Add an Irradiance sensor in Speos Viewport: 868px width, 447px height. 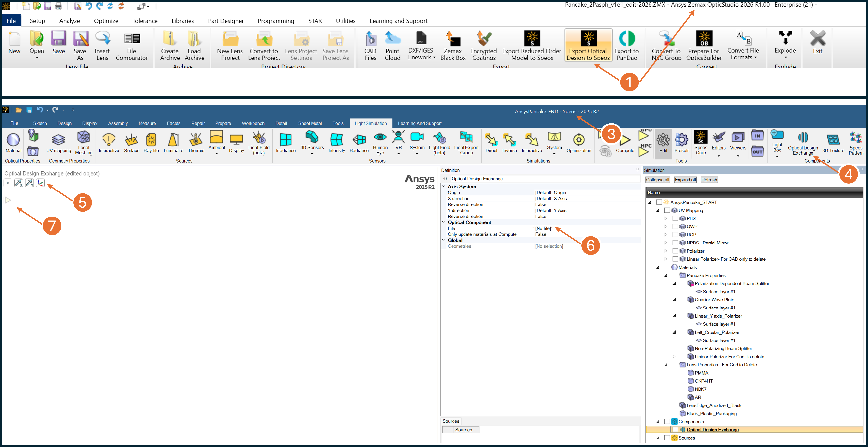286,142
